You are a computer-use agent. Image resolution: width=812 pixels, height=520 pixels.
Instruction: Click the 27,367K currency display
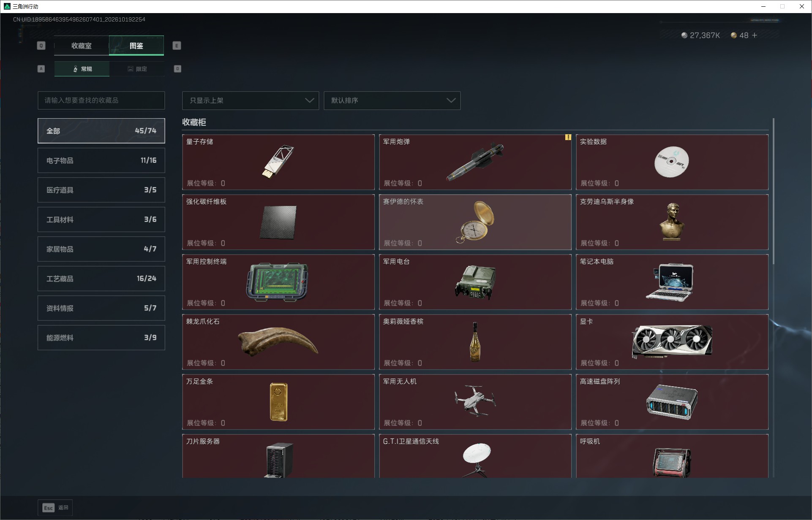point(700,35)
